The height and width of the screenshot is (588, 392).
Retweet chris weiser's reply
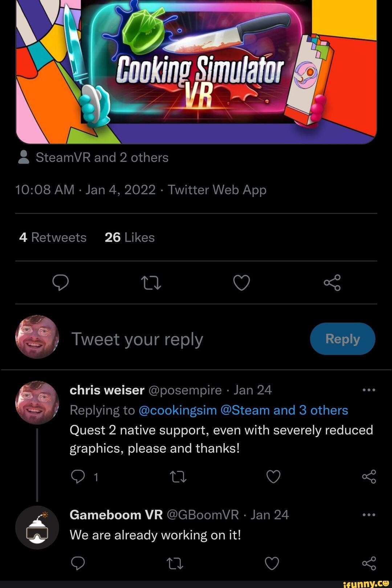pyautogui.click(x=178, y=477)
